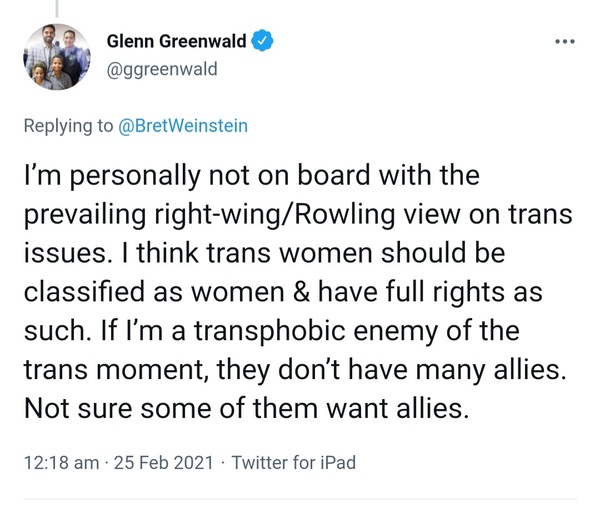This screenshot has width=600, height=524.
Task: Click the blue verified badge icon
Action: tap(263, 41)
